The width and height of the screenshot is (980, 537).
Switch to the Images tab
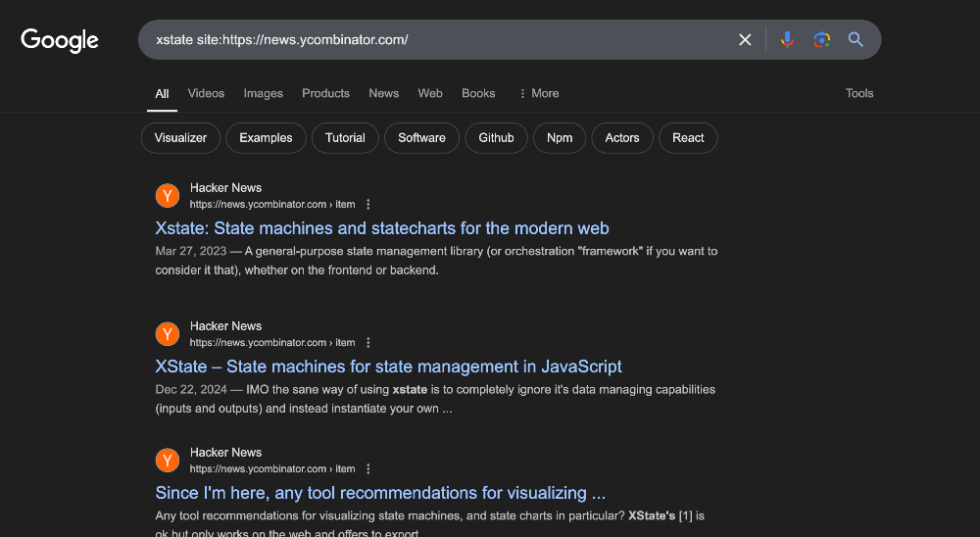pos(263,93)
